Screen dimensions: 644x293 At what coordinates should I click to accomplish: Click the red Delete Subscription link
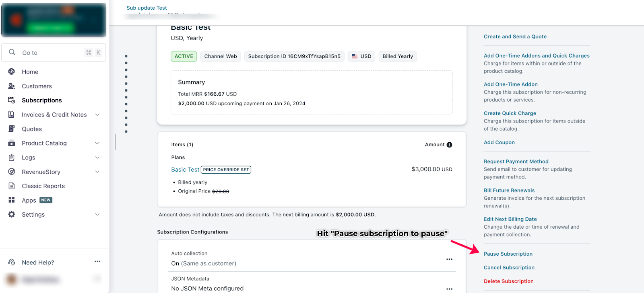508,281
